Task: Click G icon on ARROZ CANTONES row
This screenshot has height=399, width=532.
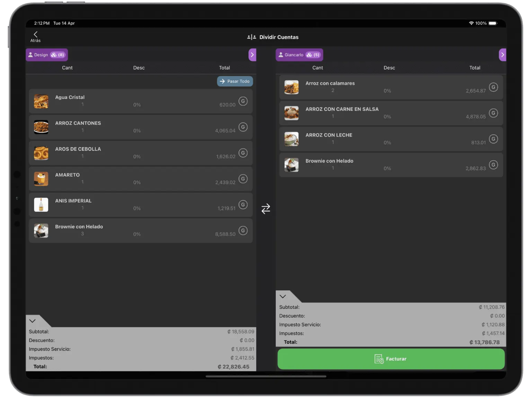Action: click(243, 127)
